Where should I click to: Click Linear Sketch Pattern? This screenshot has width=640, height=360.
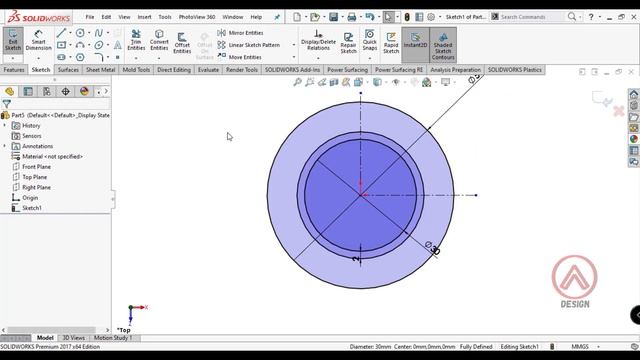(249, 45)
